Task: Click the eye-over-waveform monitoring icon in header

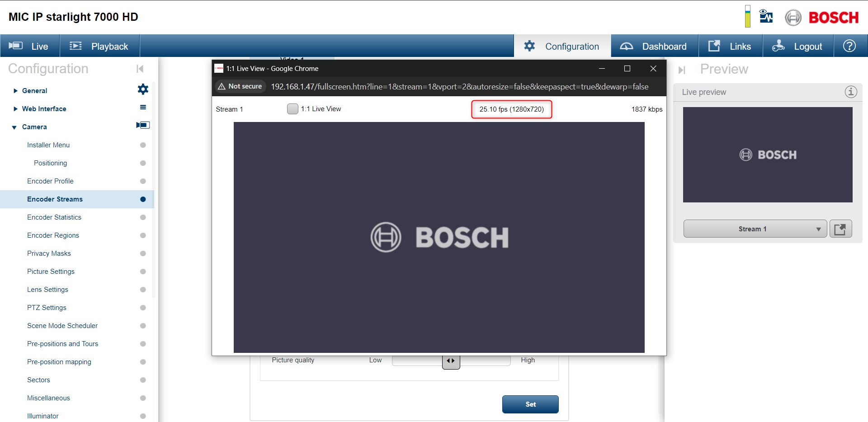Action: (766, 17)
